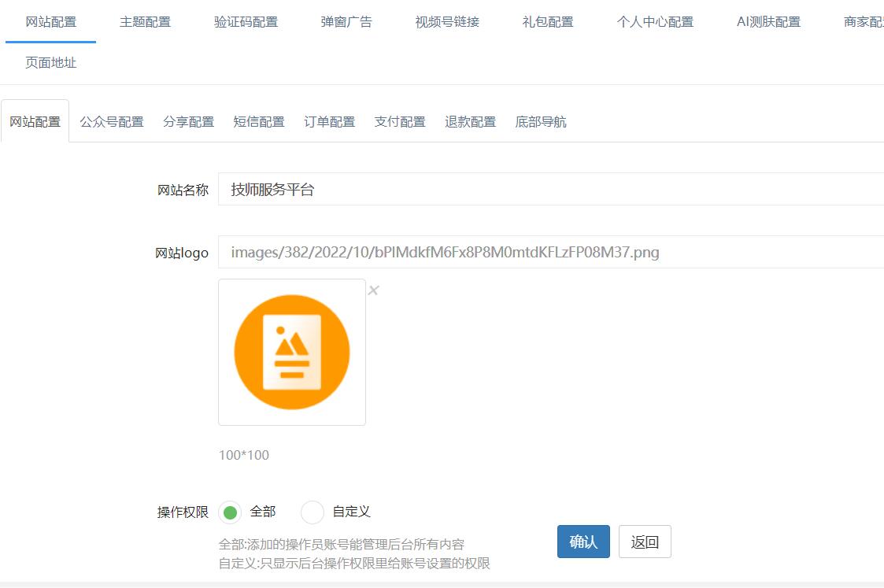This screenshot has height=588, width=884.
Task: Switch to the 主题配置 tab
Action: pos(145,22)
